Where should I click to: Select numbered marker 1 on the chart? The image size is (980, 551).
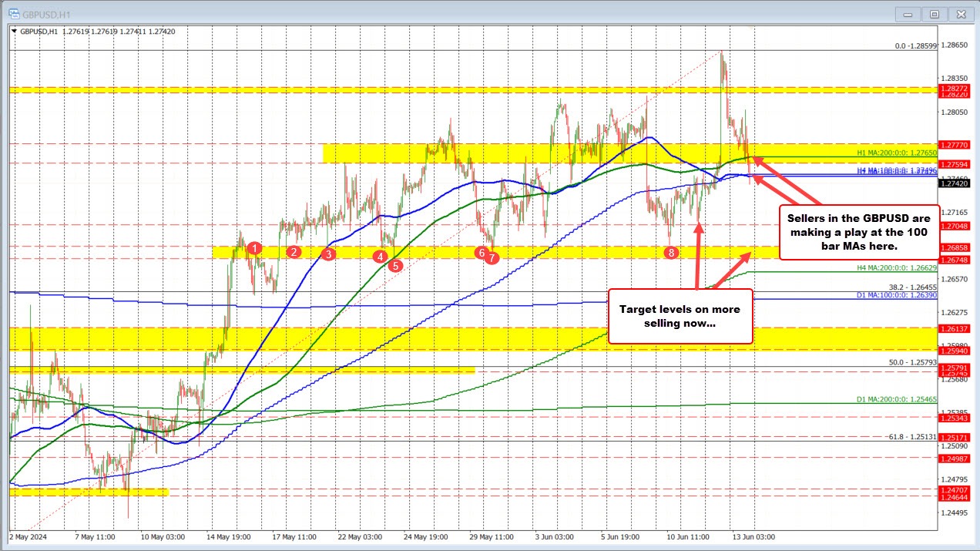pyautogui.click(x=255, y=248)
